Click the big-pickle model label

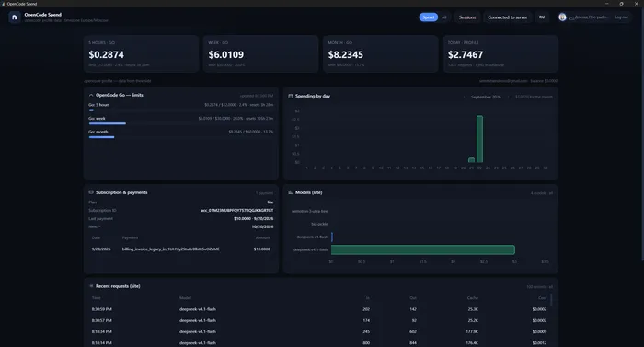(x=319, y=224)
